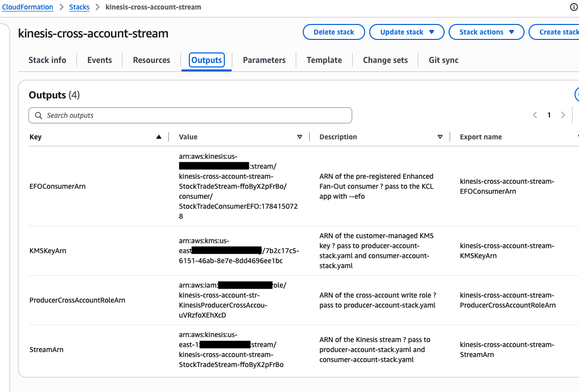Click the EFOConsumerArn key cell

[x=57, y=186]
